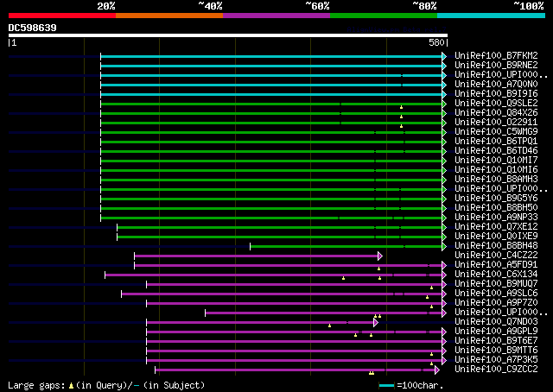Click the purple arrowhead ending the Q7ND03 bar

click(376, 323)
